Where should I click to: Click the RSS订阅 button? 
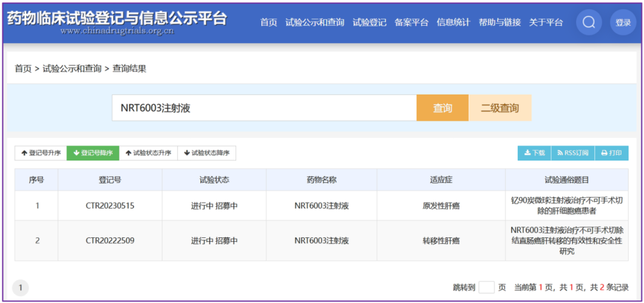click(573, 153)
